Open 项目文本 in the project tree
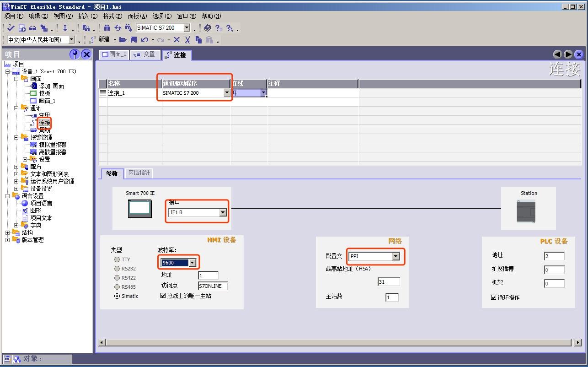The image size is (588, 367). (x=41, y=218)
